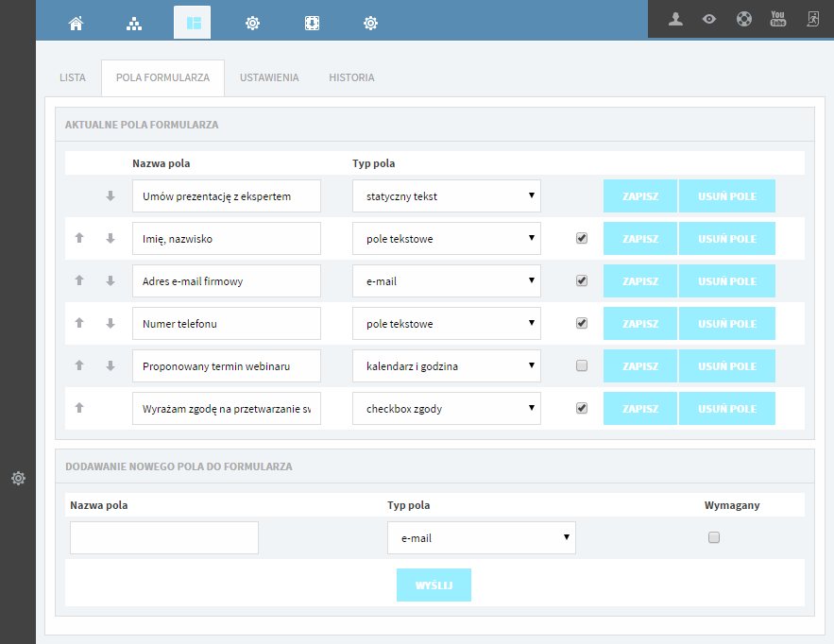This screenshot has width=834, height=644.
Task: Open 'statyczny tekst' type dropdown
Action: pyautogui.click(x=446, y=195)
